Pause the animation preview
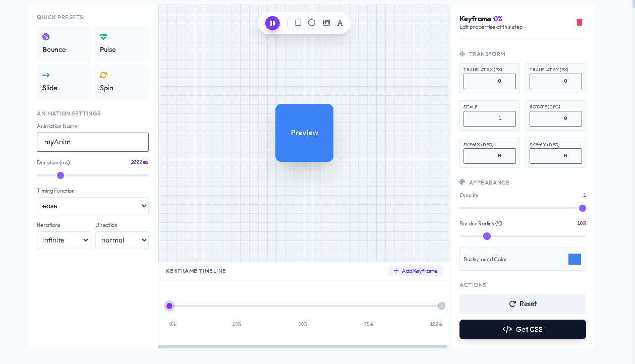Screen dimensions: 635x364 272,23
